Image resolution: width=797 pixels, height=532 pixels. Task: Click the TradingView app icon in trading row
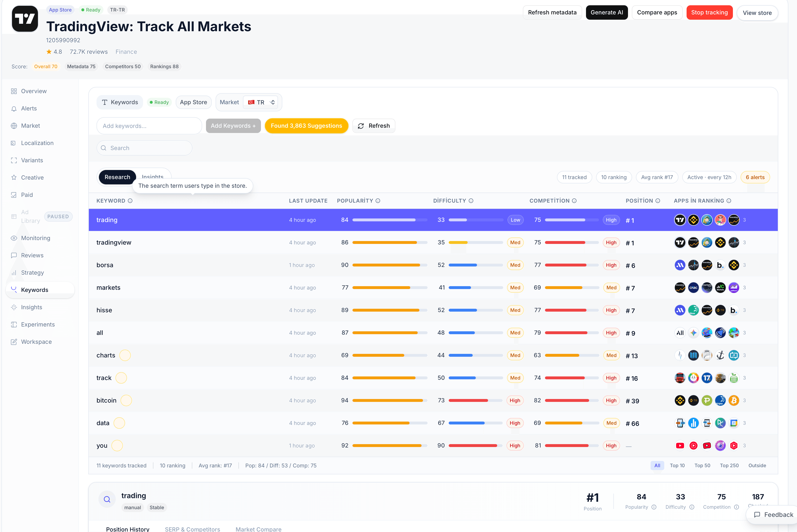click(680, 220)
